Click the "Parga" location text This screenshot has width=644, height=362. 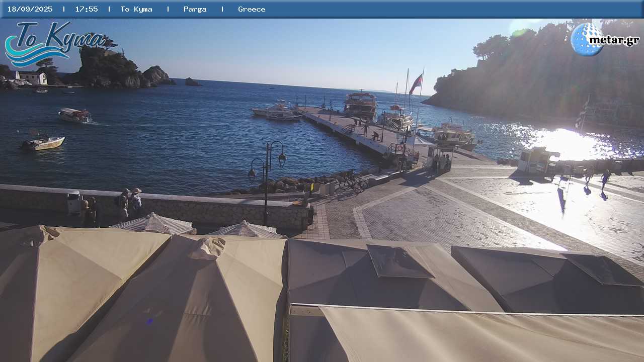click(195, 9)
